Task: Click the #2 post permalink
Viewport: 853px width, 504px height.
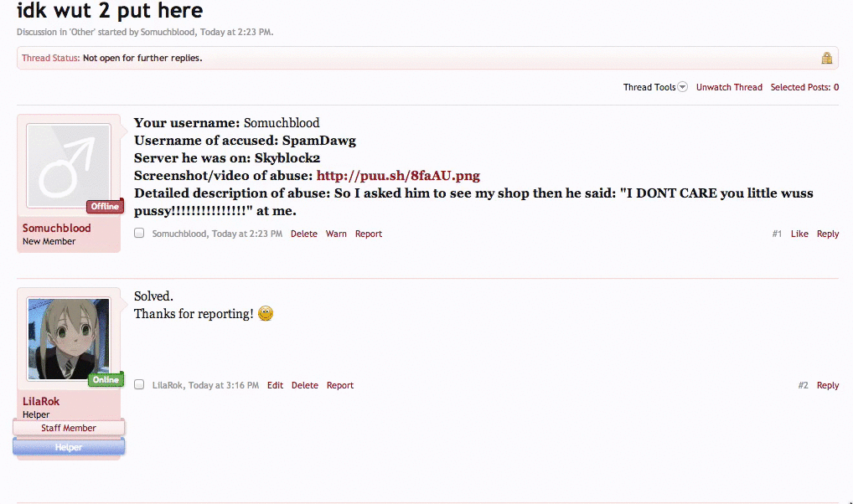Action: click(x=803, y=385)
